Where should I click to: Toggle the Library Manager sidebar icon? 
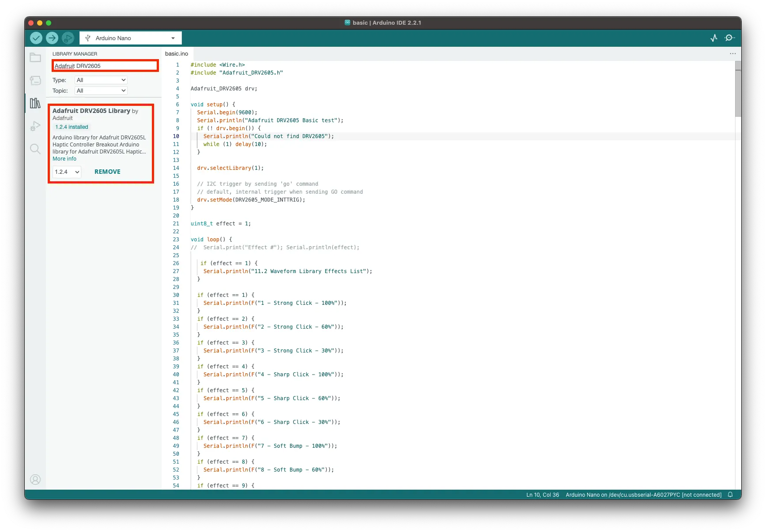click(x=35, y=103)
